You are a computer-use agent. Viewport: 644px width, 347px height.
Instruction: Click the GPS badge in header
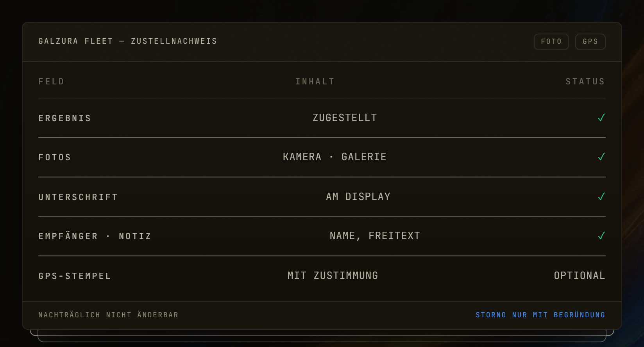[x=590, y=42]
